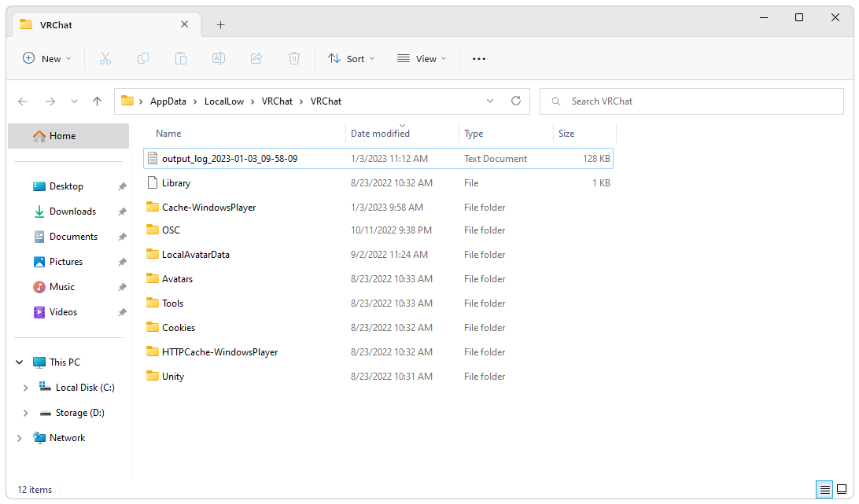The width and height of the screenshot is (859, 504).
Task: Click the Delete trash can icon
Action: pyautogui.click(x=294, y=59)
